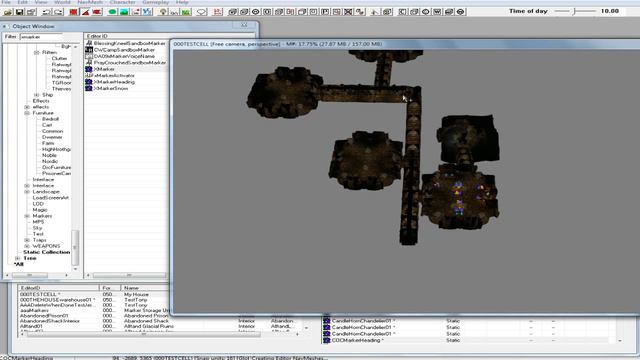Viewport: 640px width, 360px height.
Task: Expand the WEAPONS tree node
Action: [x=27, y=246]
